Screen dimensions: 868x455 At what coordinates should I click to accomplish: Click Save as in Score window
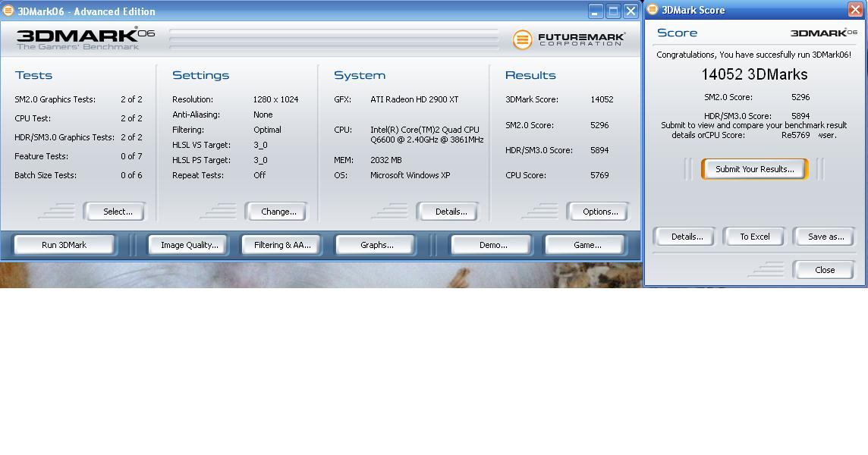click(x=824, y=237)
